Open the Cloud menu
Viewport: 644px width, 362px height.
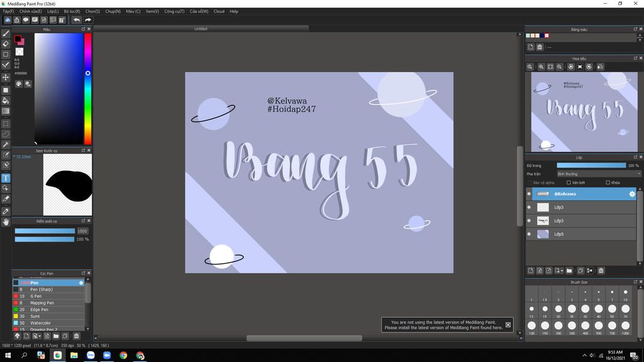pos(219,11)
